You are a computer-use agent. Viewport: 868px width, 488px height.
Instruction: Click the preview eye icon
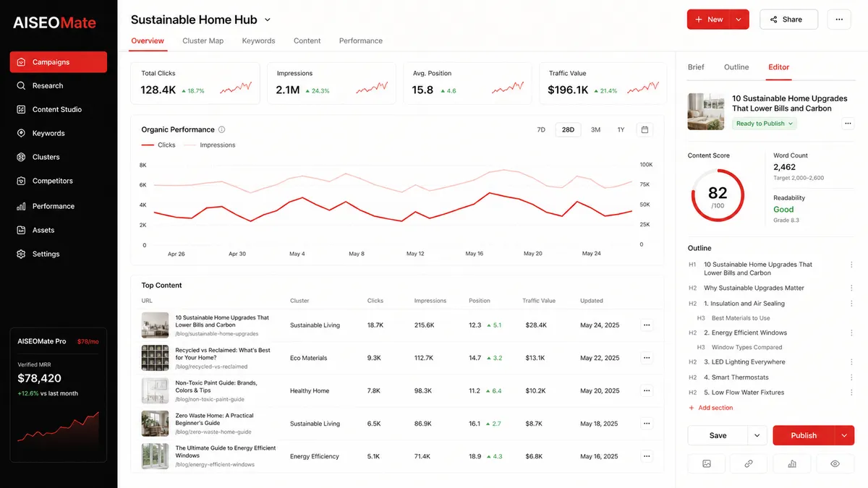835,463
